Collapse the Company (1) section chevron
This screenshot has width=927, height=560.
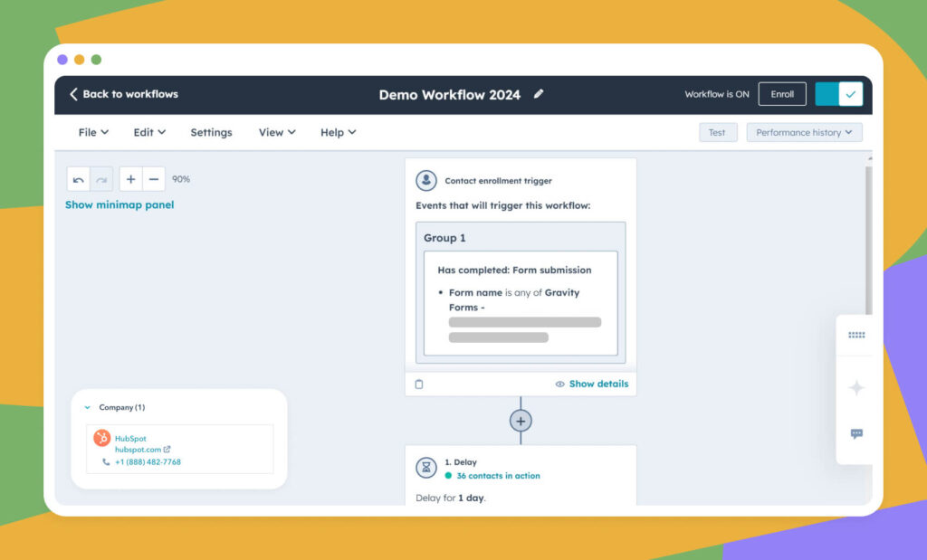88,407
